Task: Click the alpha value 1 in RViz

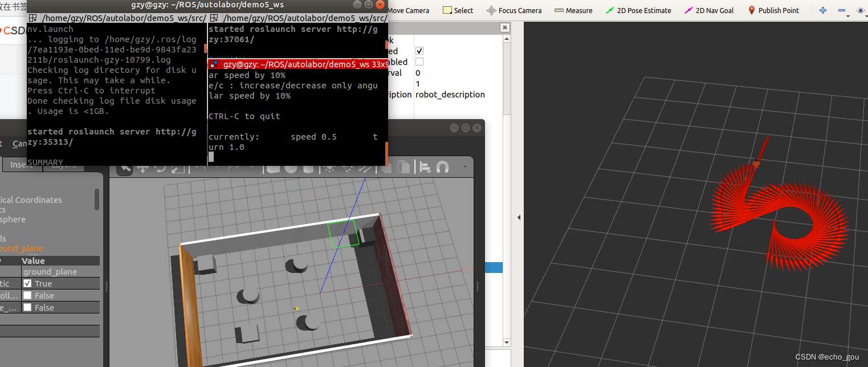Action: (418, 84)
